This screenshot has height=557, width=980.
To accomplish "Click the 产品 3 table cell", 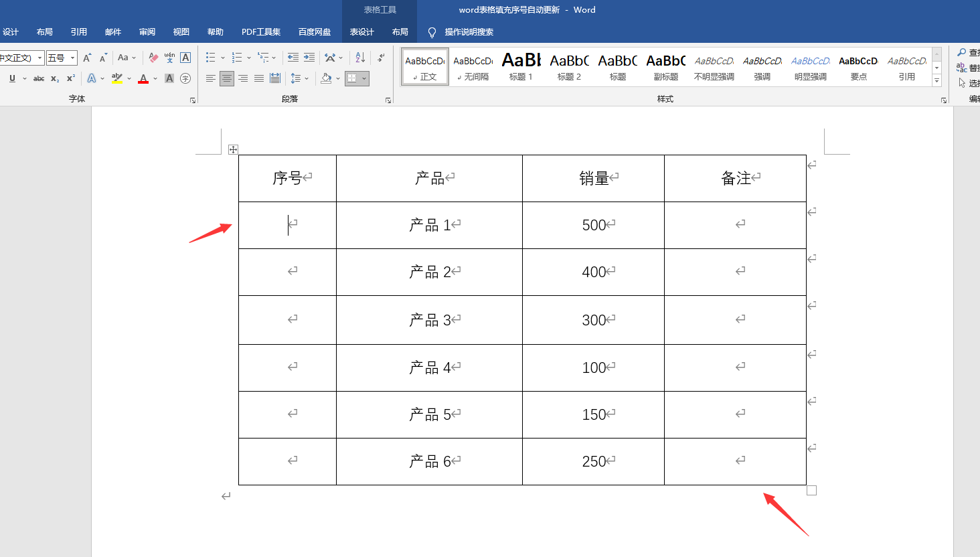I will [429, 320].
